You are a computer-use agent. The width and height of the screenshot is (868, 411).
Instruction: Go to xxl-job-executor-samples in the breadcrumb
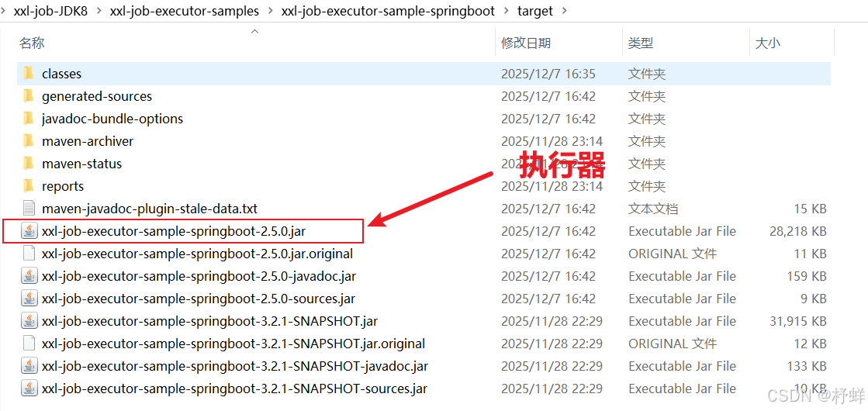pos(185,11)
